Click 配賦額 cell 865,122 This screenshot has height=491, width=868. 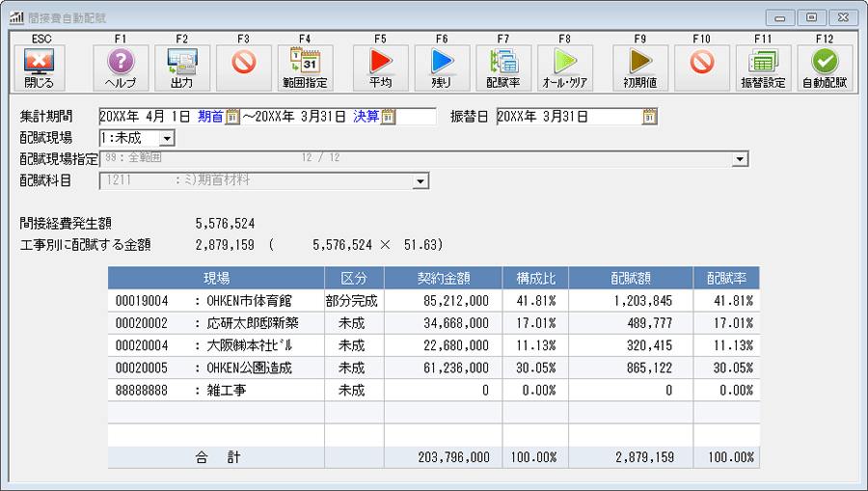631,368
